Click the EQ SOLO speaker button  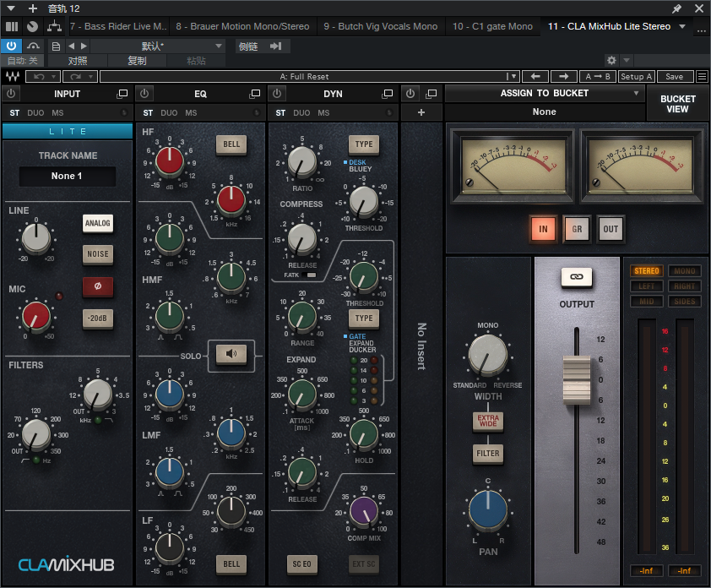click(x=231, y=354)
